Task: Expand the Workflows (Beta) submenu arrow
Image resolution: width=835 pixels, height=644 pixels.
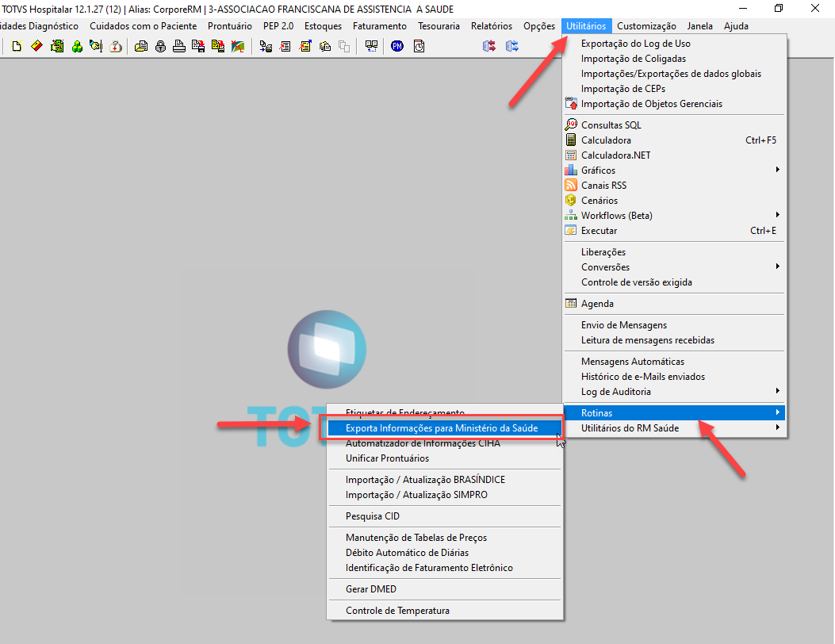Action: tap(777, 215)
